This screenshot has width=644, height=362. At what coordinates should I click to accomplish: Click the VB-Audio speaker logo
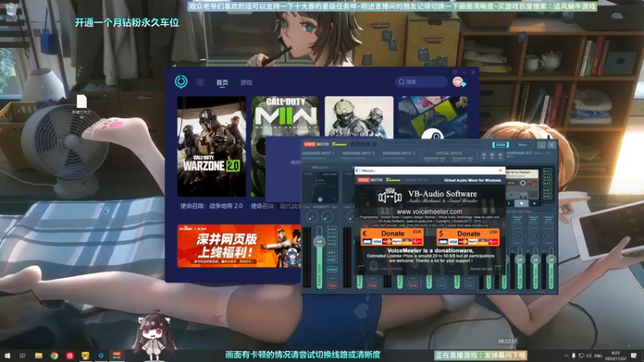click(x=390, y=196)
